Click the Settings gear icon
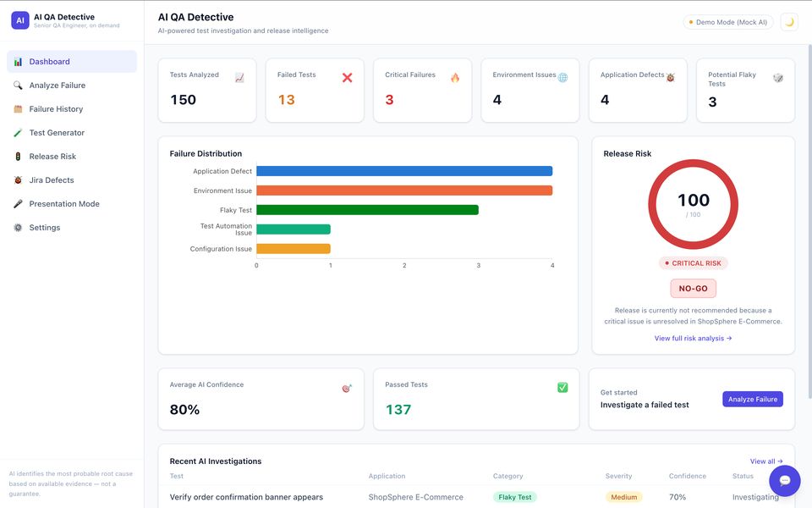The height and width of the screenshot is (508, 812). click(x=18, y=228)
